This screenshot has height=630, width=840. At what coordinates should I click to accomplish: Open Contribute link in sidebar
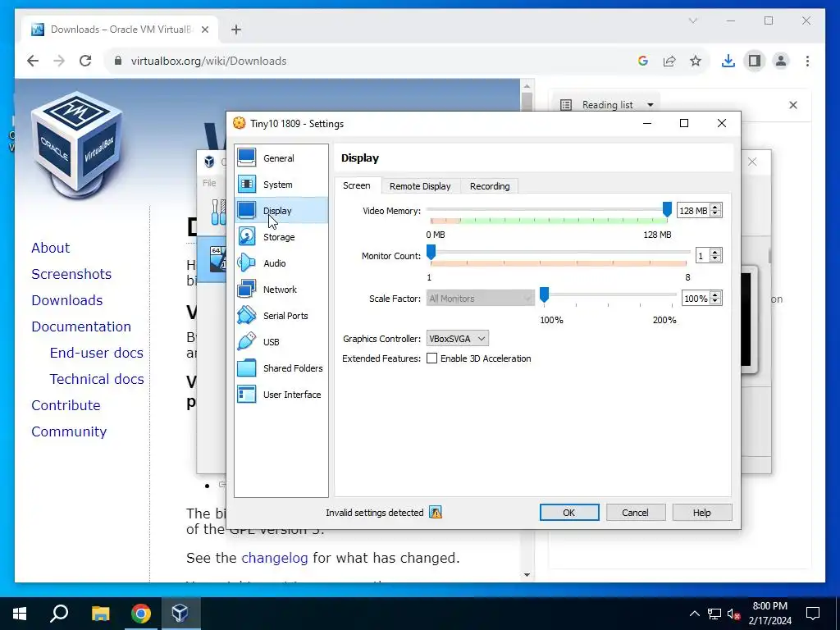tap(66, 405)
